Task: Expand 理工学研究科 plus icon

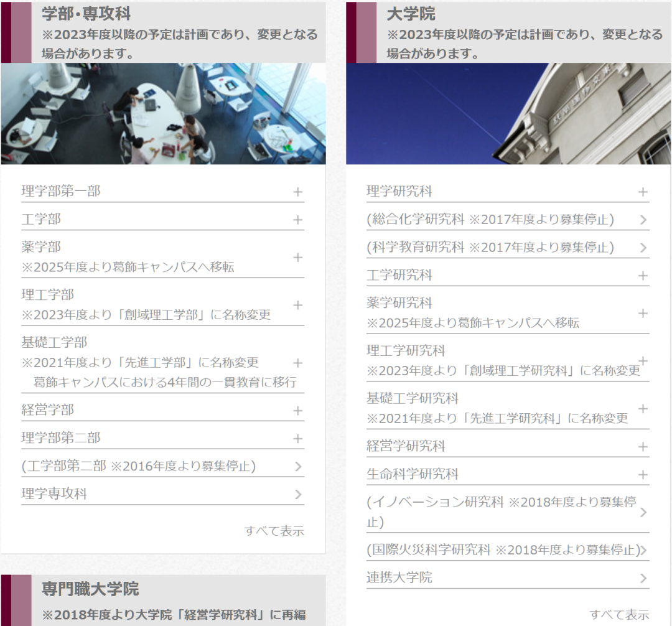Action: pyautogui.click(x=643, y=361)
